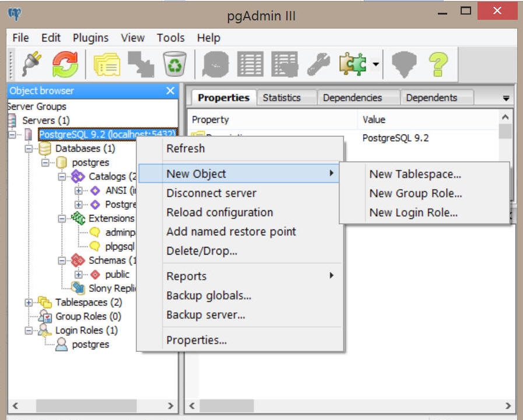Viewport: 523px width, 420px height.
Task: Open the Help menu
Action: 209,38
